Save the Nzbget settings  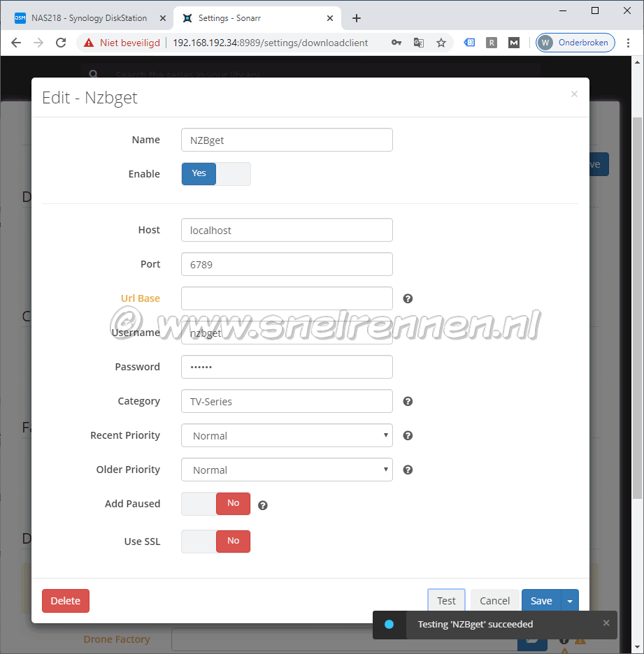541,599
